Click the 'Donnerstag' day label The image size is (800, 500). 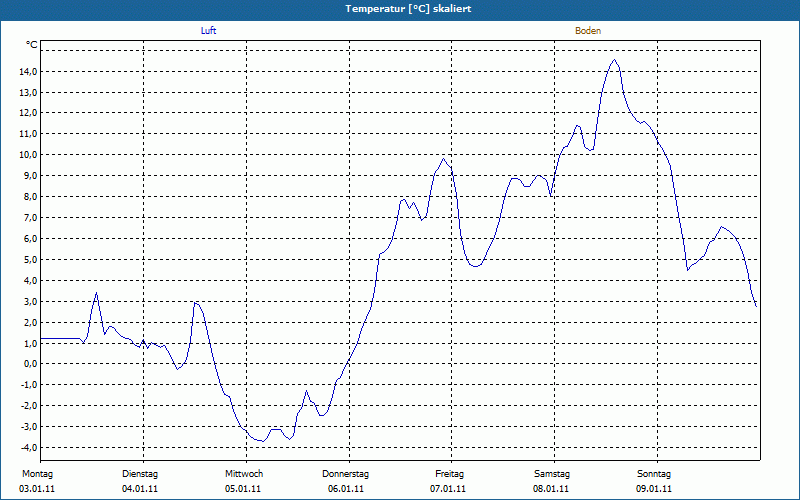point(345,474)
